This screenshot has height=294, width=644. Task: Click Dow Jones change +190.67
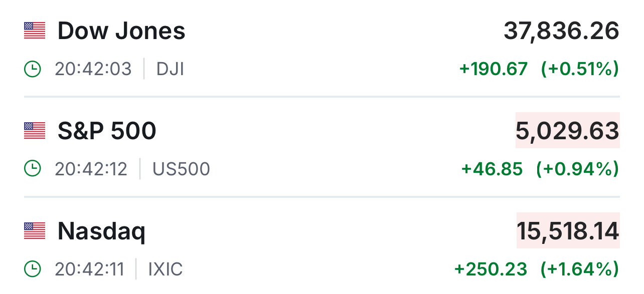[494, 69]
